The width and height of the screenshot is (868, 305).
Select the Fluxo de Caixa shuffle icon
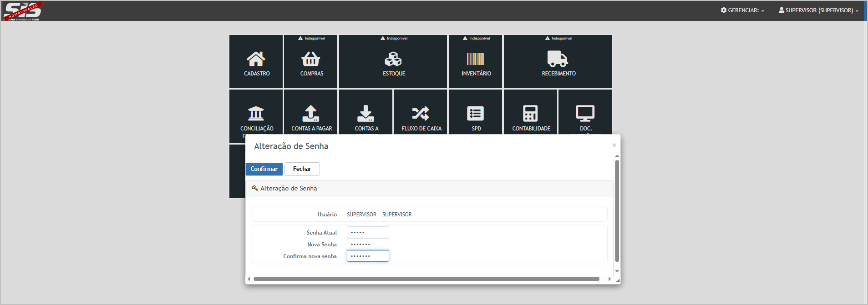pyautogui.click(x=421, y=113)
